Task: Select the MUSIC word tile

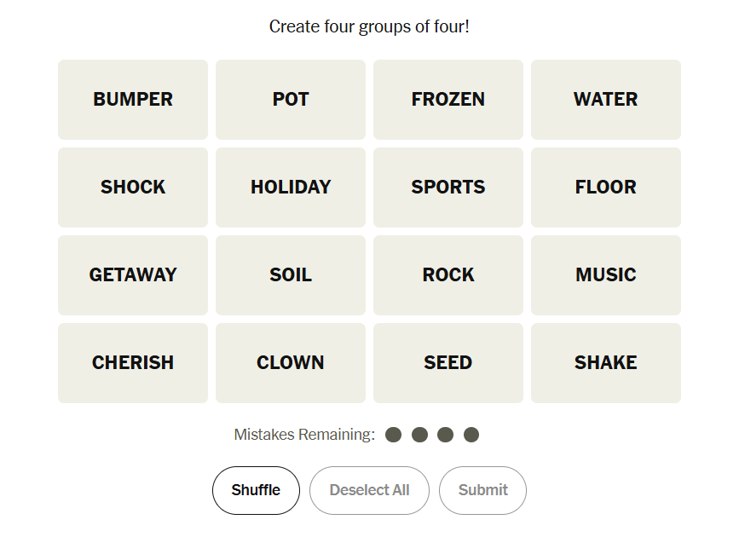Action: pyautogui.click(x=606, y=275)
